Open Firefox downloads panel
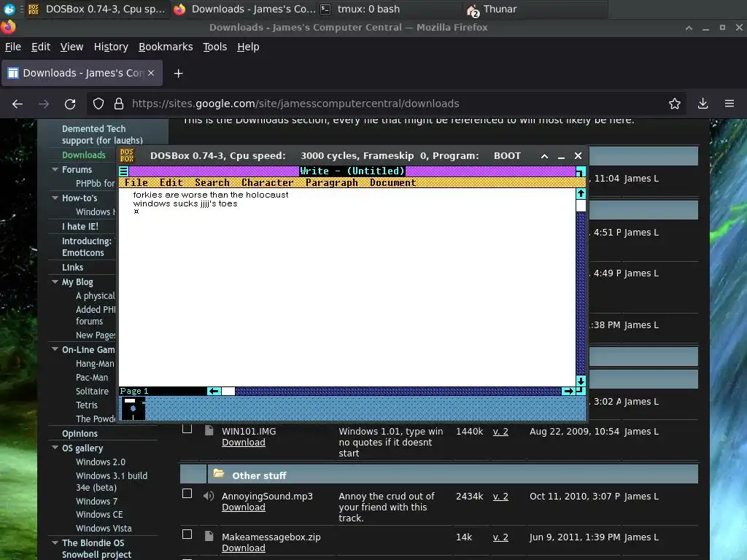This screenshot has width=747, height=560. pos(703,104)
